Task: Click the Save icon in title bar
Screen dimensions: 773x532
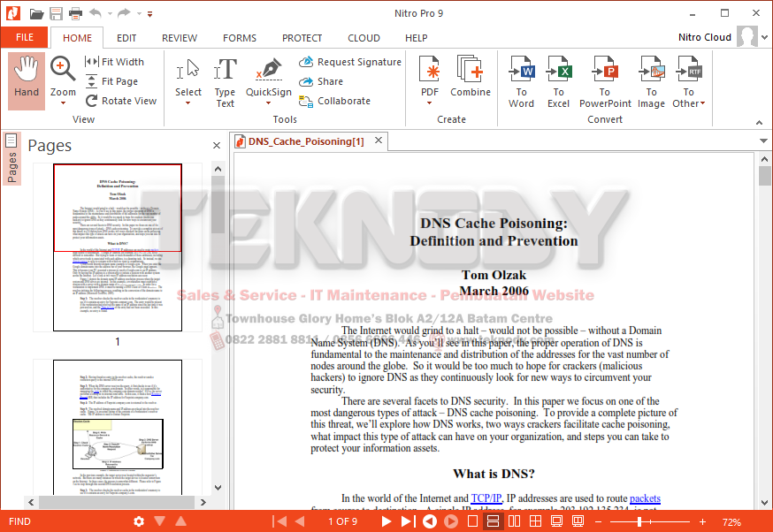Action: tap(57, 14)
